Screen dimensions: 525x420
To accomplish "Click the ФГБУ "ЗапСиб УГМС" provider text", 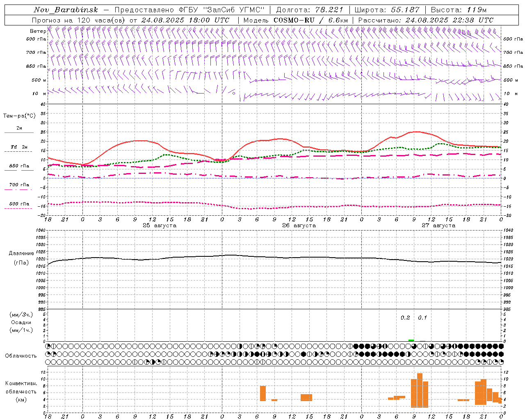I will point(222,10).
